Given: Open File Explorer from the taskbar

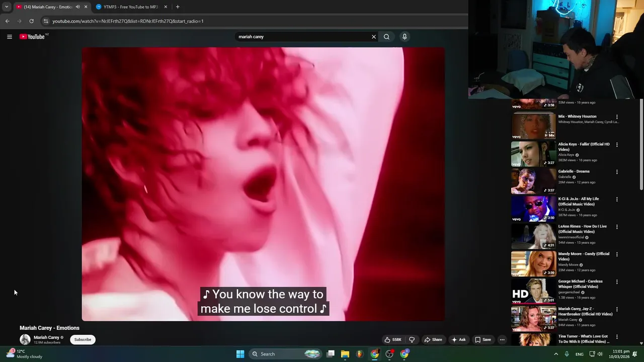Looking at the screenshot, I should click(x=345, y=354).
